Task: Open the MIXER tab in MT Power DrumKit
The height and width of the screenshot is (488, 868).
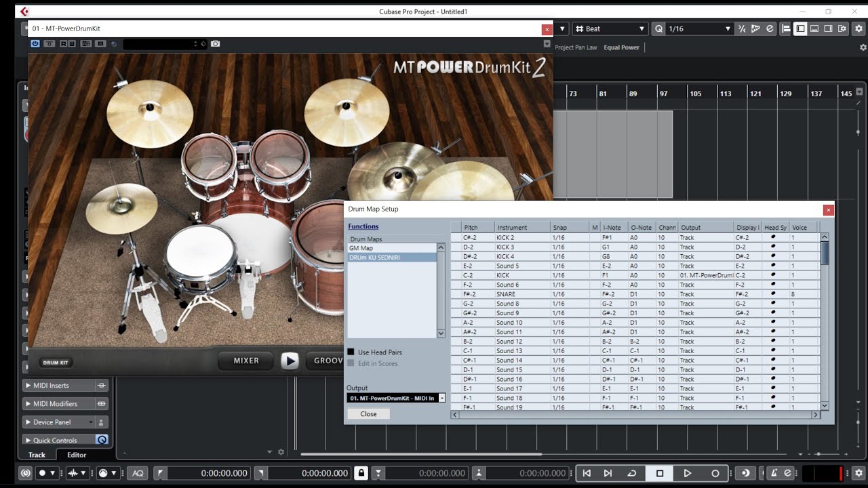Action: [246, 361]
